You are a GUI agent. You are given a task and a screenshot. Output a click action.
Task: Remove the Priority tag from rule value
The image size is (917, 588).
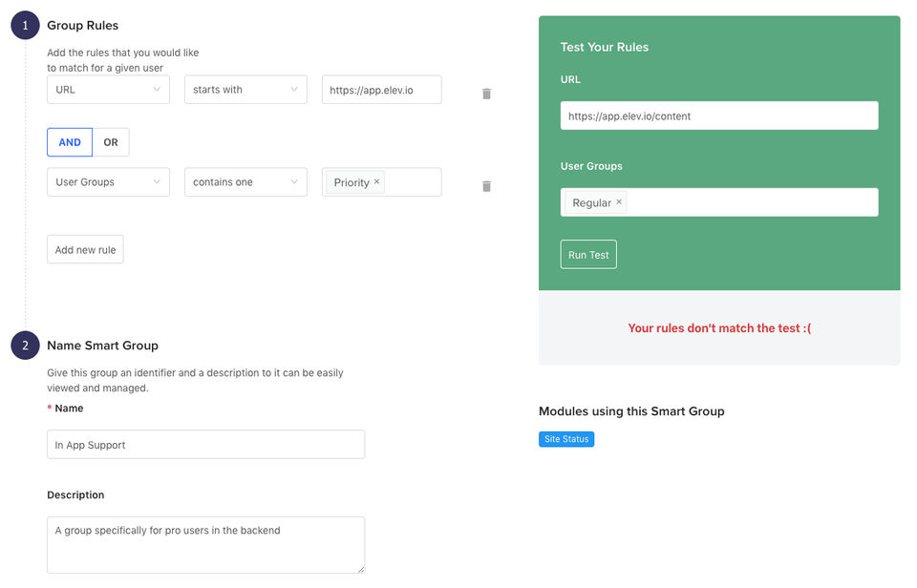click(x=376, y=181)
